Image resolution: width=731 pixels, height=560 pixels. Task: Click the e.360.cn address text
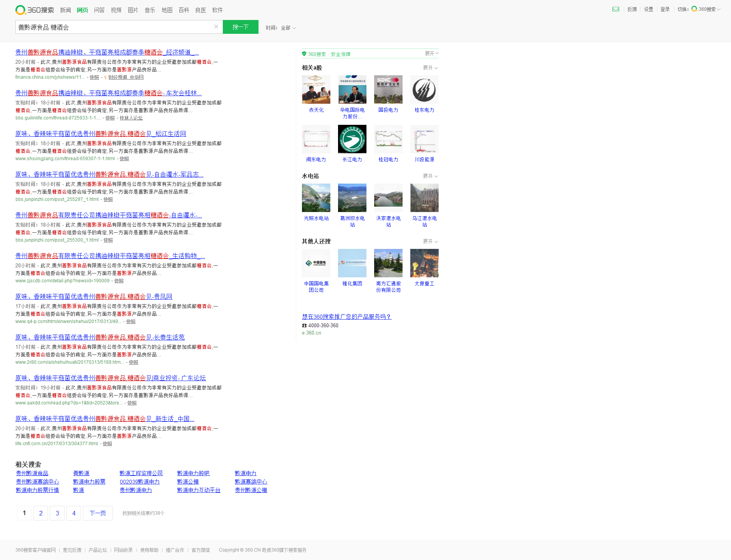click(312, 333)
